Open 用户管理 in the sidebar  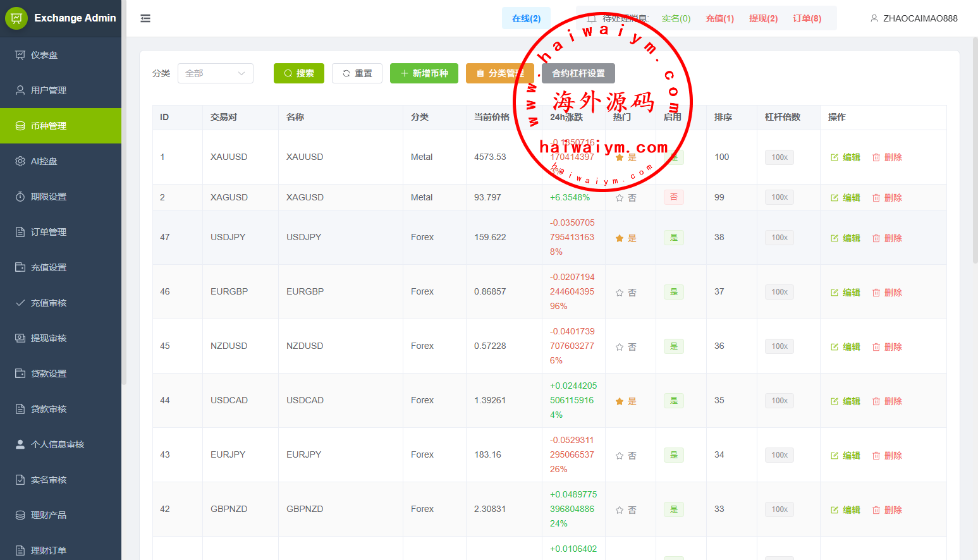49,90
